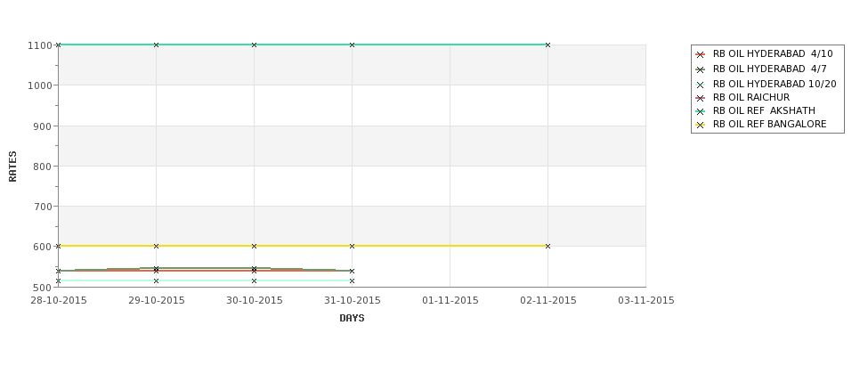Select the RB OIL REF AKSHATH legend label

click(764, 110)
